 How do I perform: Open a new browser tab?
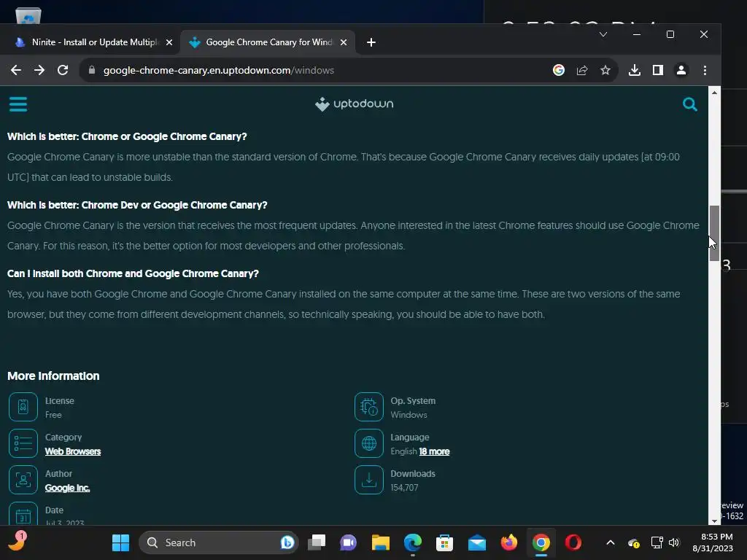371,42
